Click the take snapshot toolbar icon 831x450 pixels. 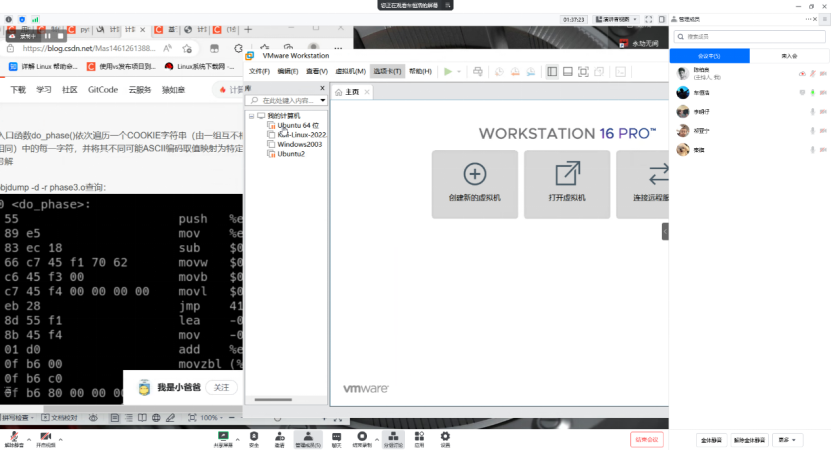point(501,71)
